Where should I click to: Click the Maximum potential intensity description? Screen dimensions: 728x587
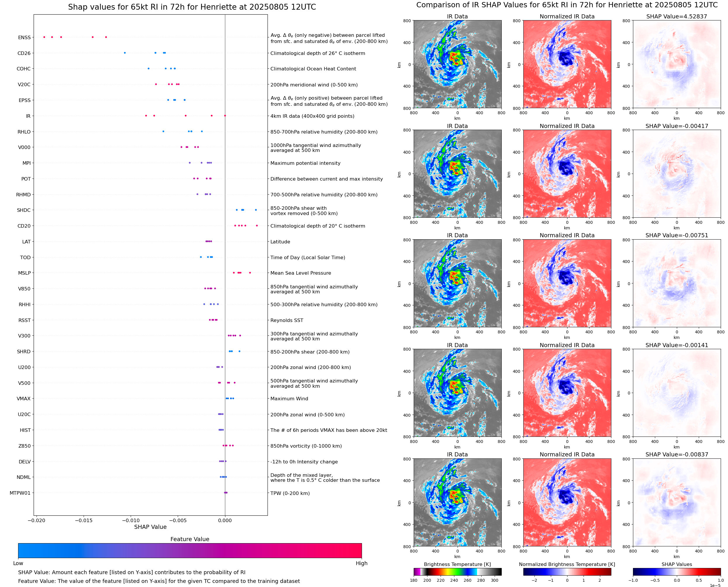[x=305, y=163]
